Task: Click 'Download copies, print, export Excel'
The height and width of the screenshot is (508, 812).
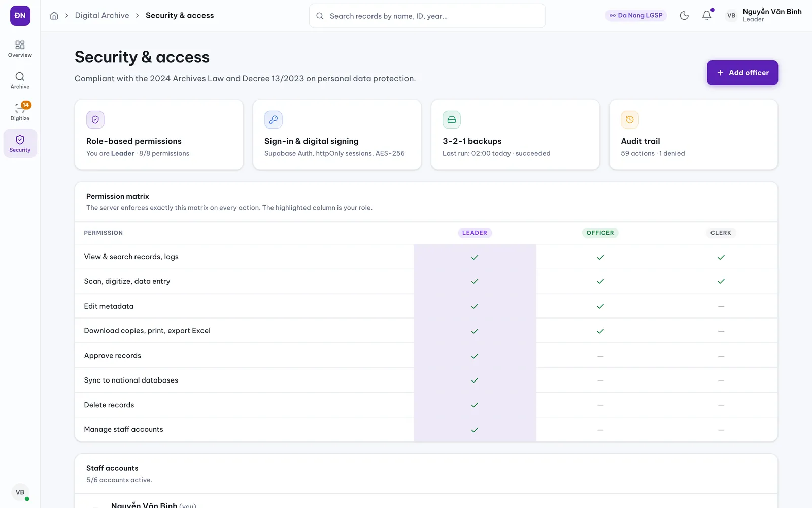Action: [147, 331]
